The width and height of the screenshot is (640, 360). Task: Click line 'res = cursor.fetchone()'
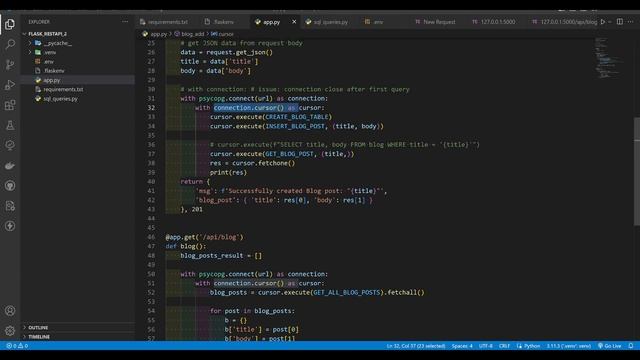coord(252,163)
